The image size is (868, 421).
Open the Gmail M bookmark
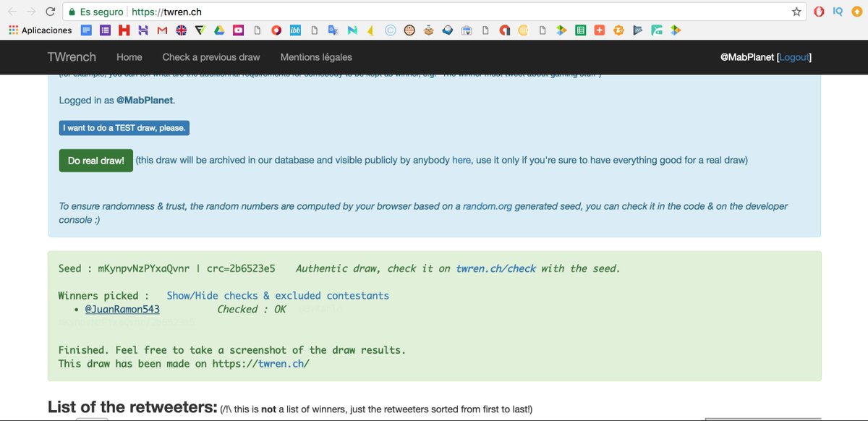(x=162, y=30)
